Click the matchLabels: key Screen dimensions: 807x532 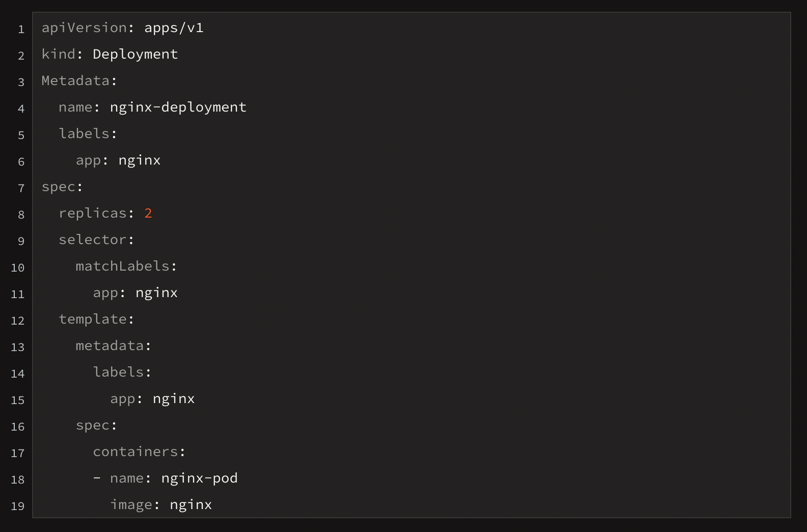point(126,267)
